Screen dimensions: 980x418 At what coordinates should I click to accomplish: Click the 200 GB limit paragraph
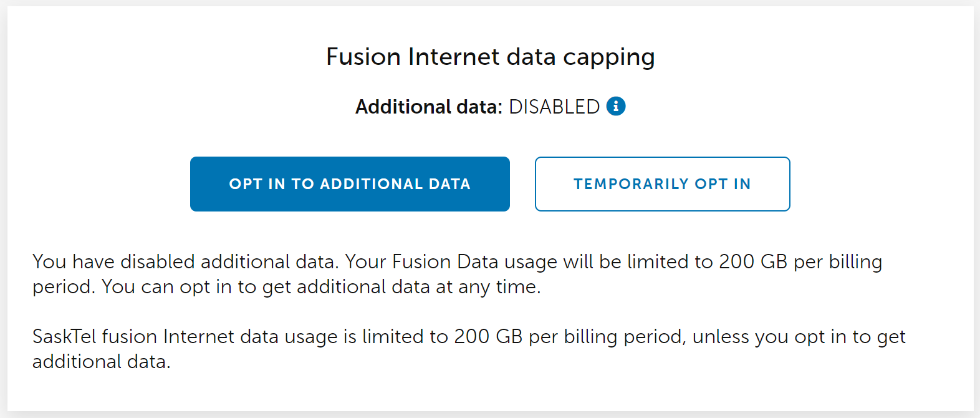point(457,274)
